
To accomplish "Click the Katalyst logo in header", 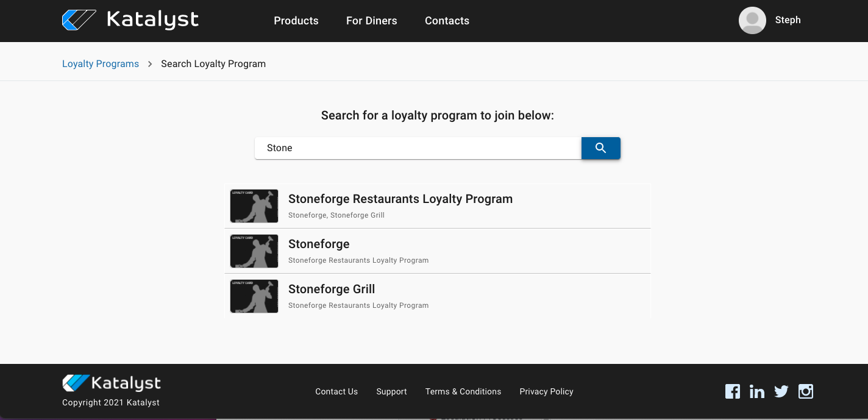I will pyautogui.click(x=130, y=20).
